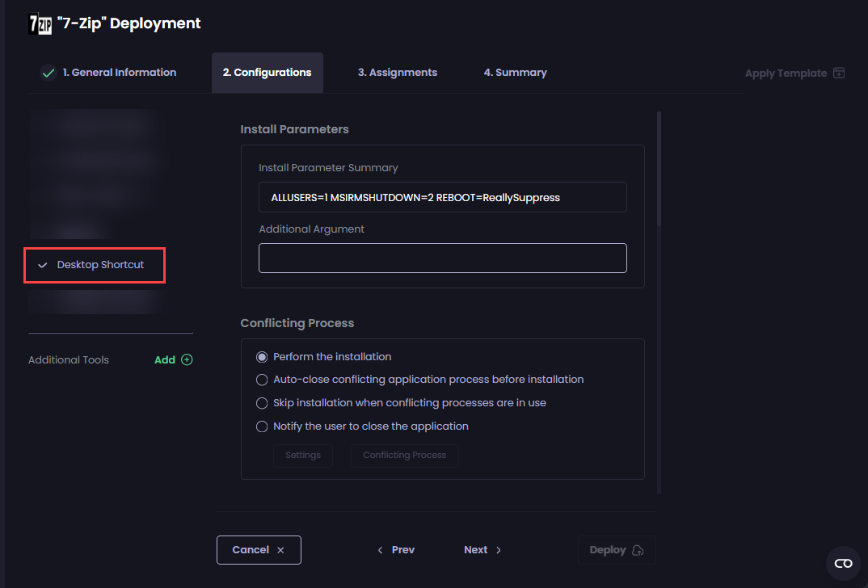868x588 pixels.
Task: Switch to the Assignments tab
Action: (x=397, y=72)
